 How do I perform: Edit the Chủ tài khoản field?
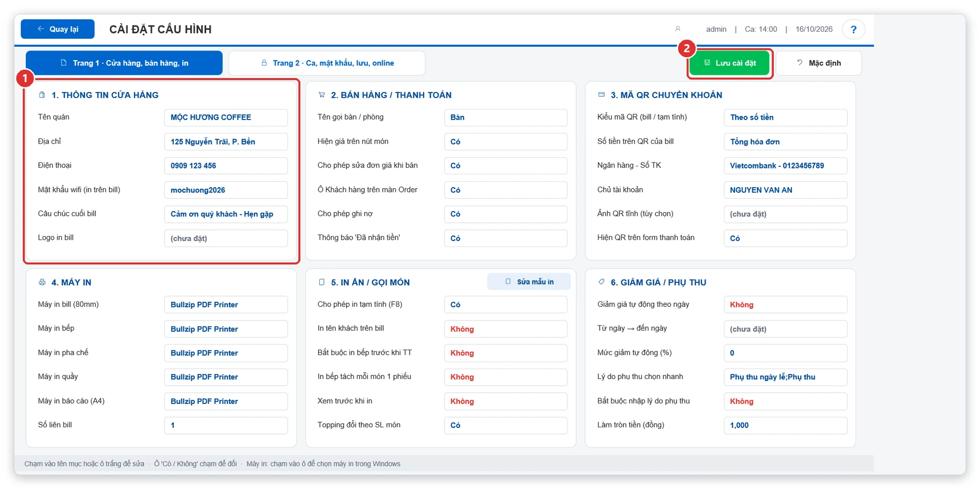point(785,190)
